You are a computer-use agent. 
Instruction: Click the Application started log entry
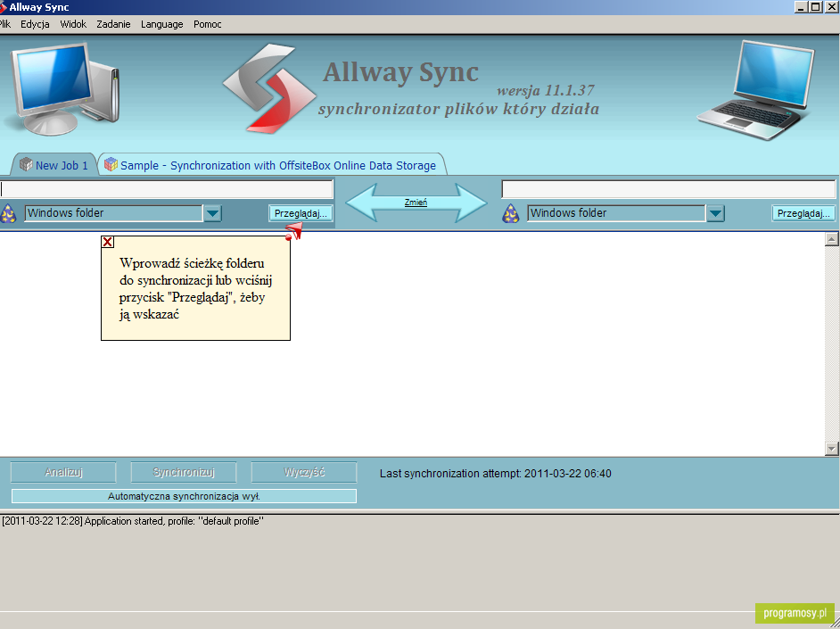coord(133,521)
